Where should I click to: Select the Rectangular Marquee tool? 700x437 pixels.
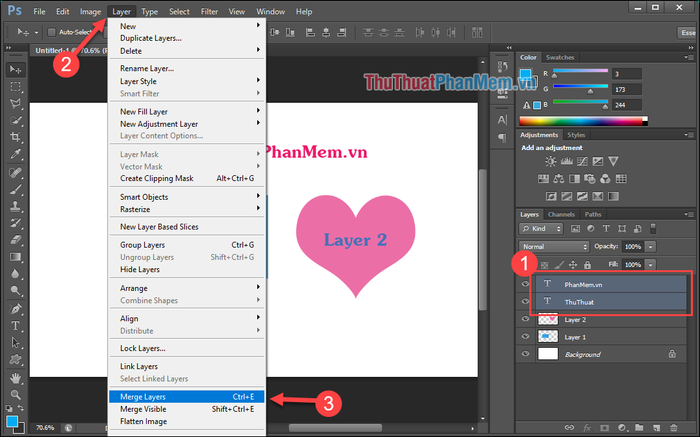coord(16,87)
